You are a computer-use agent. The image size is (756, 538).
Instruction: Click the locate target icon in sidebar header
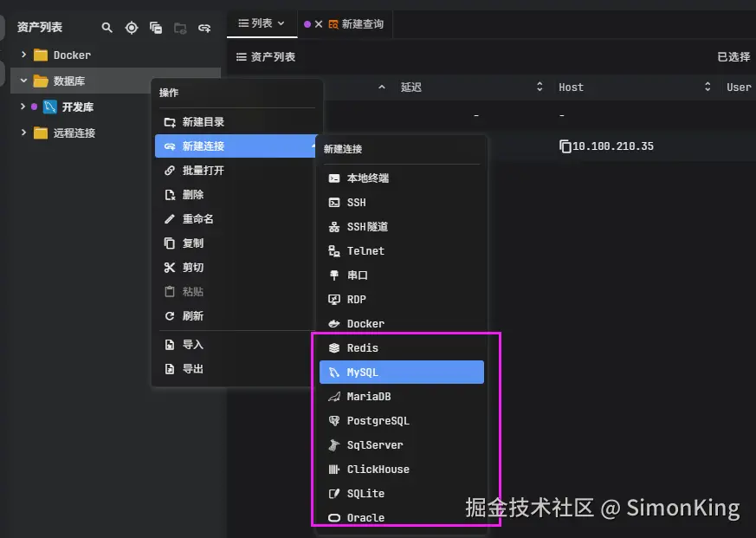(131, 28)
